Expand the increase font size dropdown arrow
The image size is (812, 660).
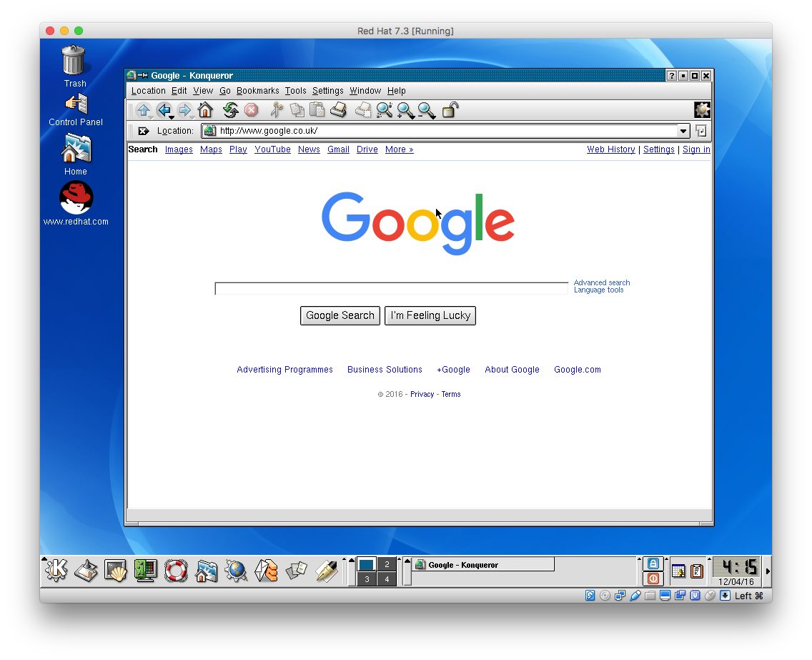point(412,117)
